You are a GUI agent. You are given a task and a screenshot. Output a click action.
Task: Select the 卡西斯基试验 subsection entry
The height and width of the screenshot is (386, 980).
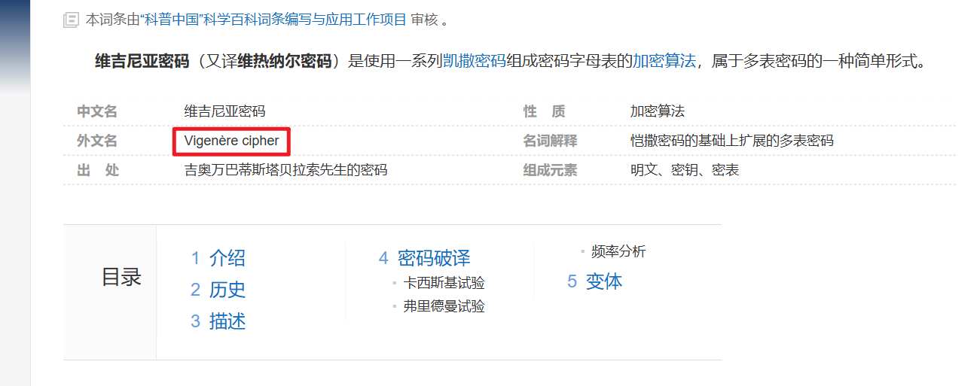tap(444, 283)
